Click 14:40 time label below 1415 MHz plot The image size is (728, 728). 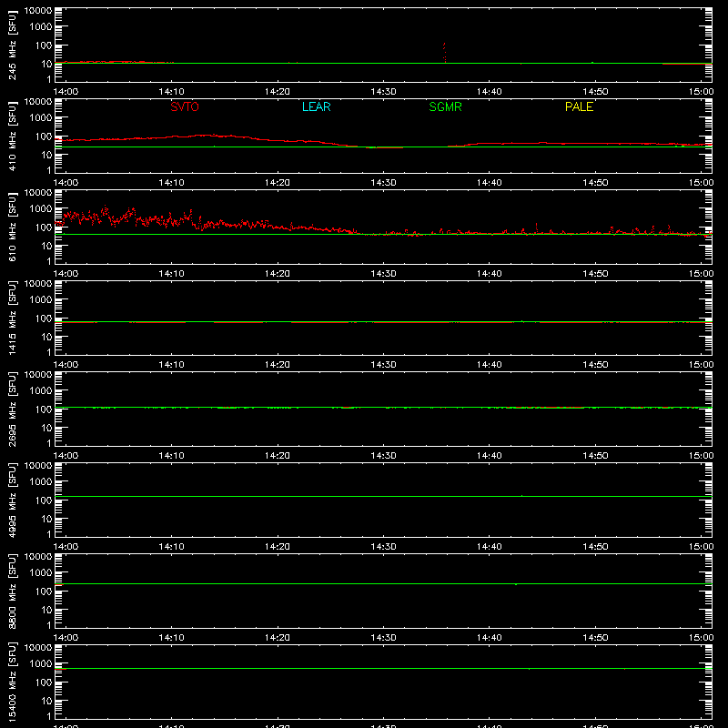490,365
